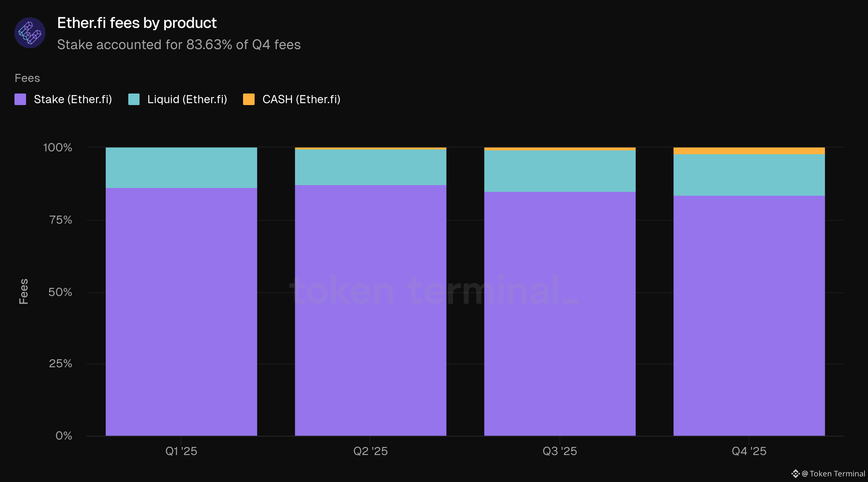Click the 100% y-axis tick label

[x=58, y=147]
